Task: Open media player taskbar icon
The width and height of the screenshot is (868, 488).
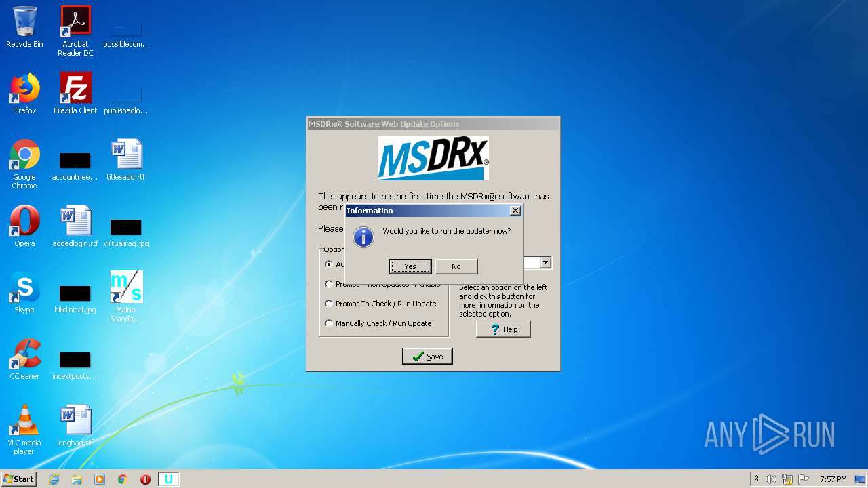Action: [100, 479]
